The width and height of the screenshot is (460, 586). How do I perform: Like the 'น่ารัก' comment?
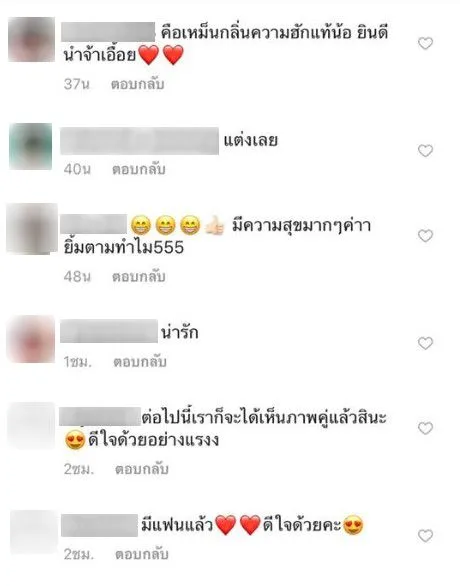pos(425,343)
